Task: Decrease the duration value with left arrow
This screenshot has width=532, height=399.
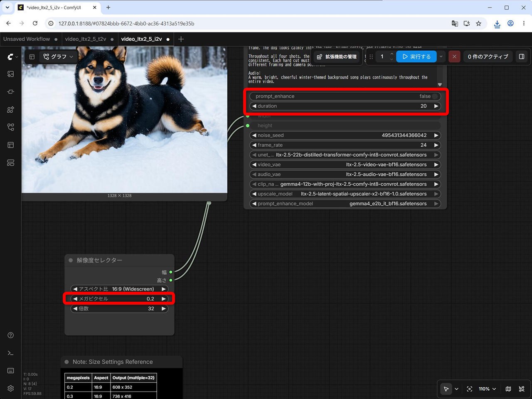Action: click(254, 106)
